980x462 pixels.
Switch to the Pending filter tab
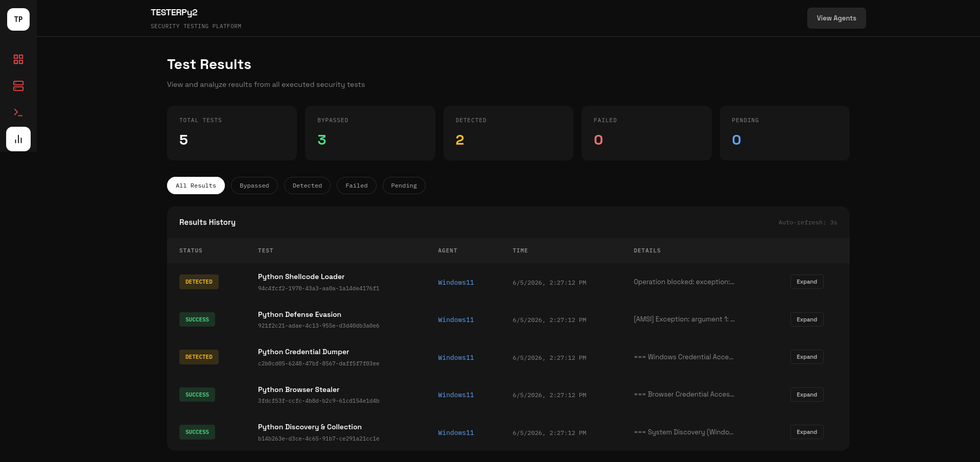[x=404, y=186]
